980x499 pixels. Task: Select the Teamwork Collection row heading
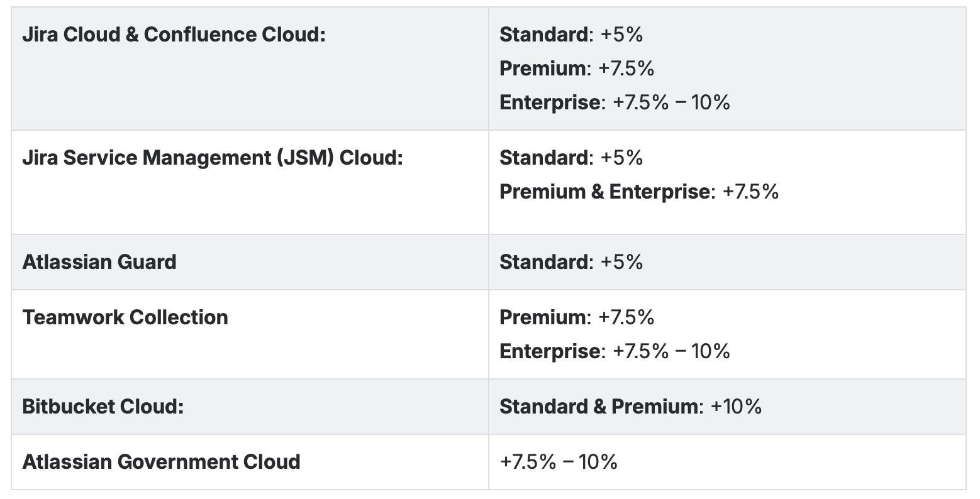[125, 317]
